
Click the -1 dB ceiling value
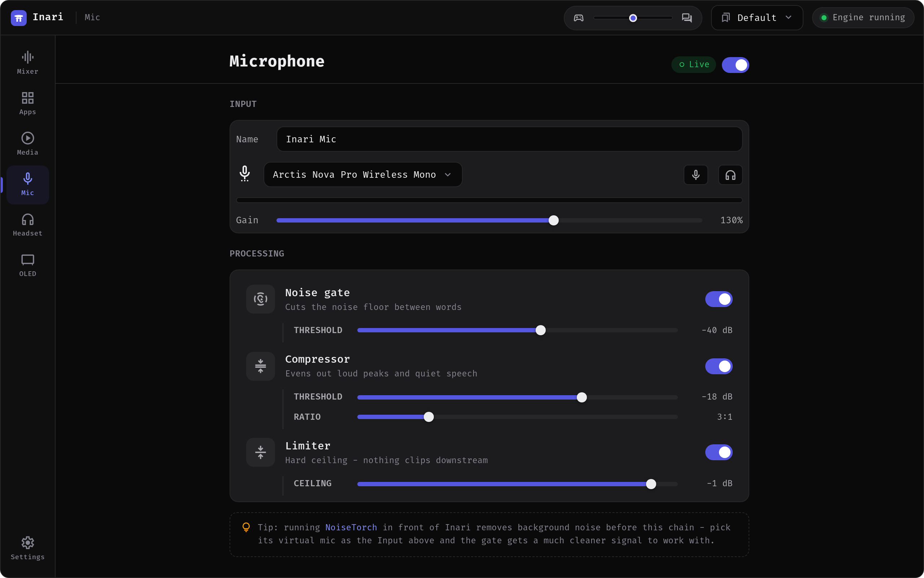(719, 484)
